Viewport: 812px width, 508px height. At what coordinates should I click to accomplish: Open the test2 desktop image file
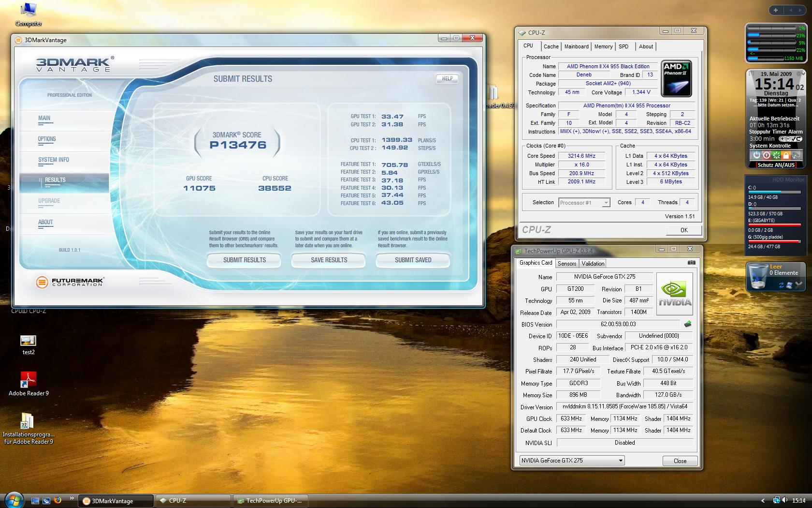pos(29,345)
